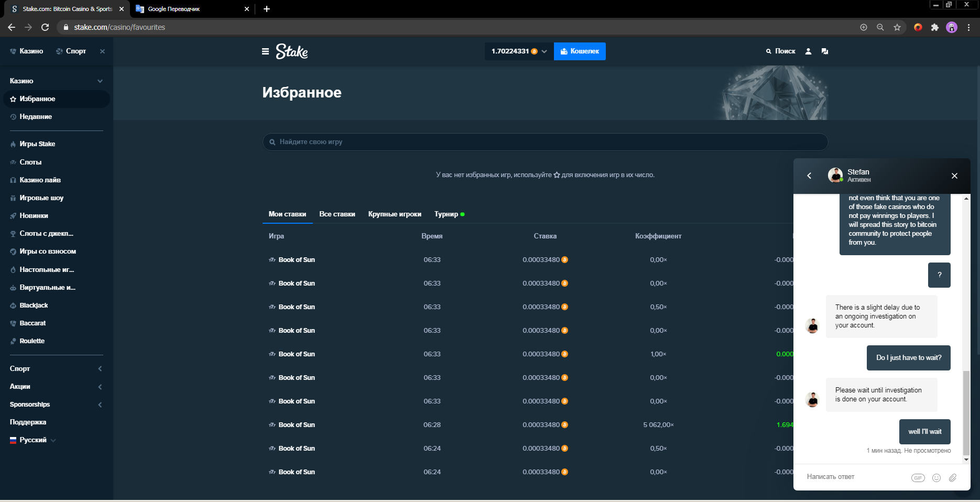Viewport: 980px width, 502px height.
Task: Collapse the Казино section chevron
Action: (100, 81)
